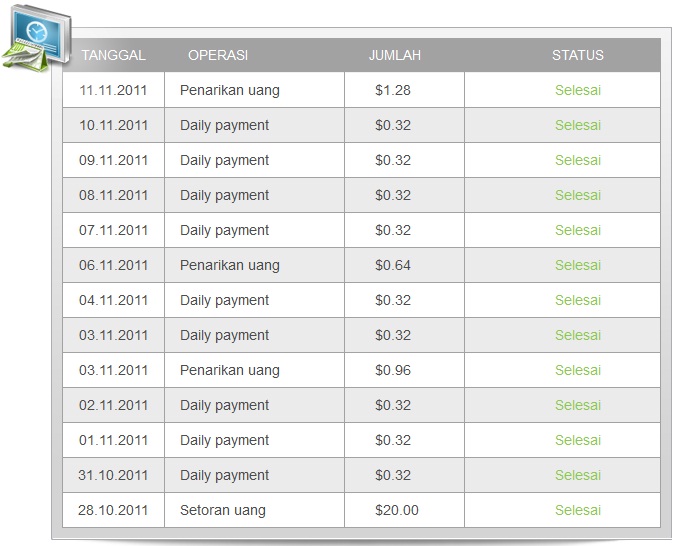
Task: Select the date 07.11.2011
Action: (113, 230)
